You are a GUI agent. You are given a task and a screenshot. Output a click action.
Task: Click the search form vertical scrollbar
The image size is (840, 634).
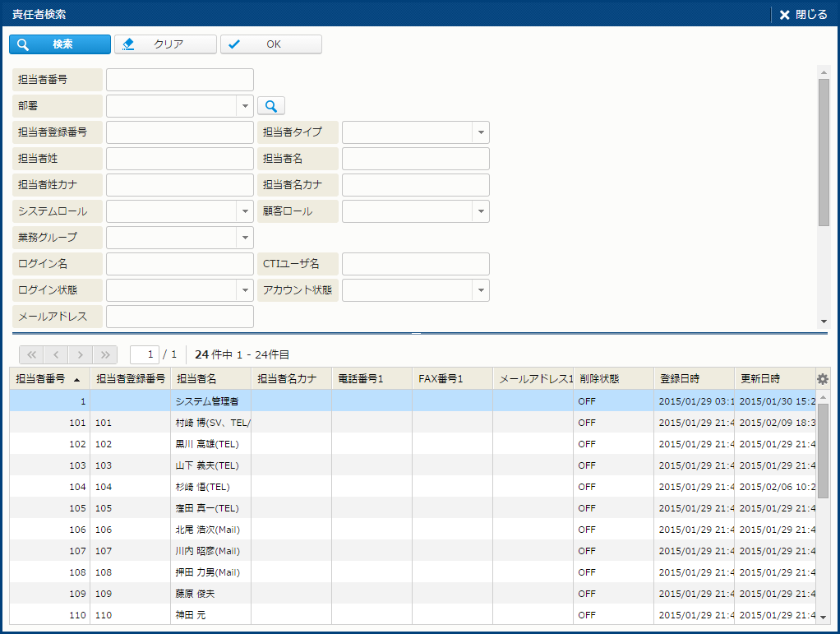pos(824,152)
